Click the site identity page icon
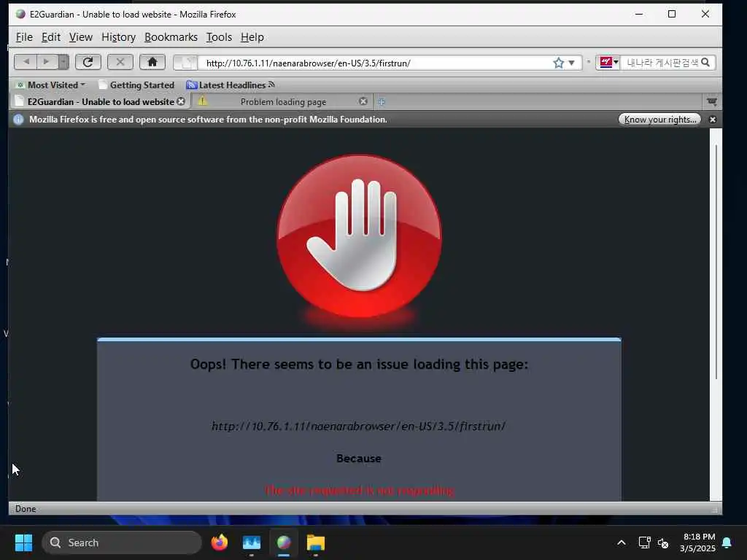The height and width of the screenshot is (560, 747). tap(186, 63)
